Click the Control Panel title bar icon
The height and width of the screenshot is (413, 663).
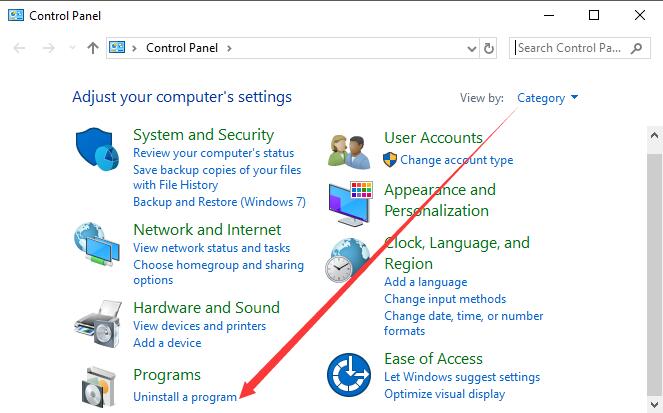click(16, 16)
